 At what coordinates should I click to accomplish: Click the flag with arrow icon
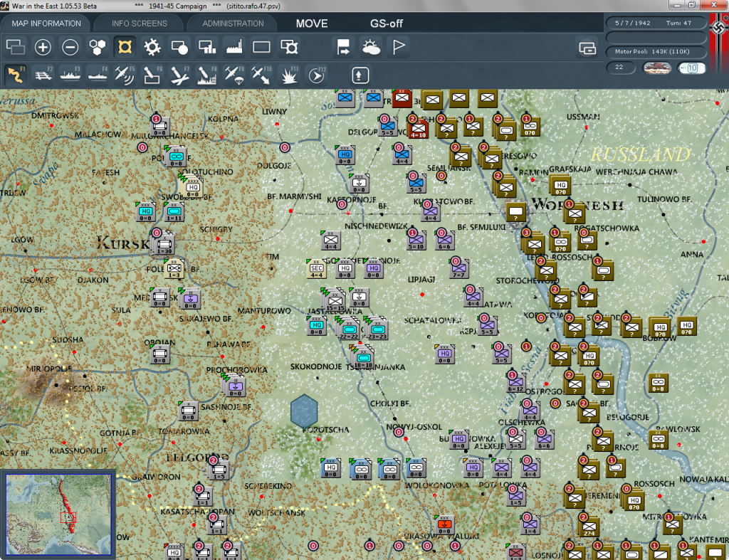pos(344,47)
